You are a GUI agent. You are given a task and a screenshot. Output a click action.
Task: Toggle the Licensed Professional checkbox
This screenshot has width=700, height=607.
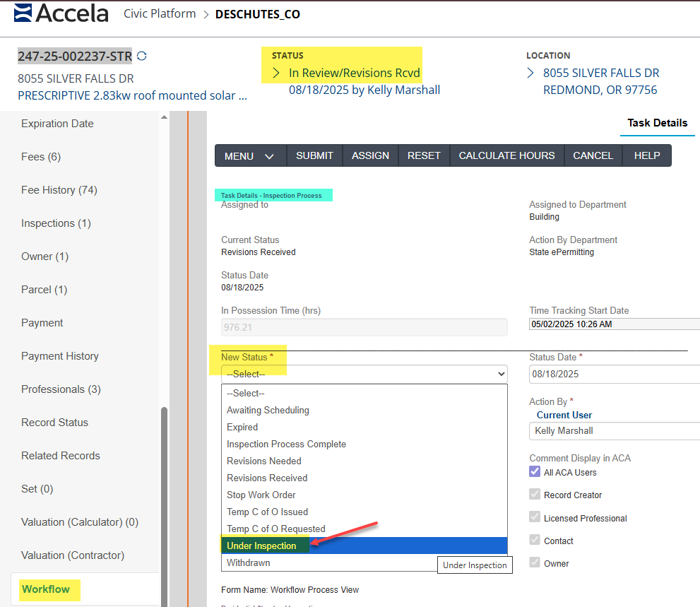(x=535, y=518)
